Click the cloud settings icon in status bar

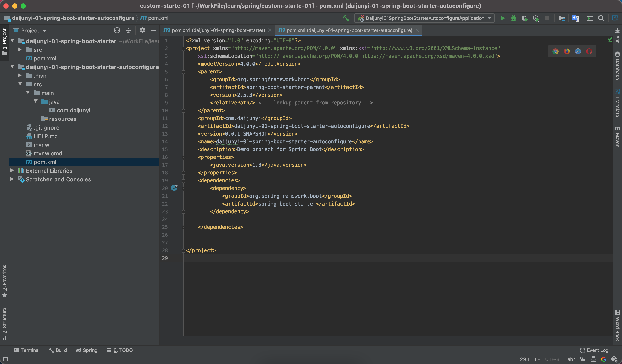(614, 359)
